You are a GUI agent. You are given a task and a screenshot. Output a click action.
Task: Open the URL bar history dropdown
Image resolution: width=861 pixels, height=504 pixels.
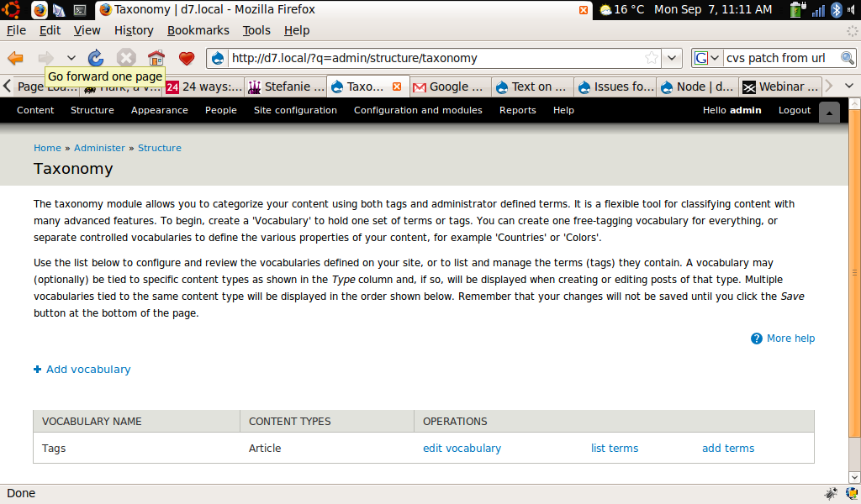(672, 58)
